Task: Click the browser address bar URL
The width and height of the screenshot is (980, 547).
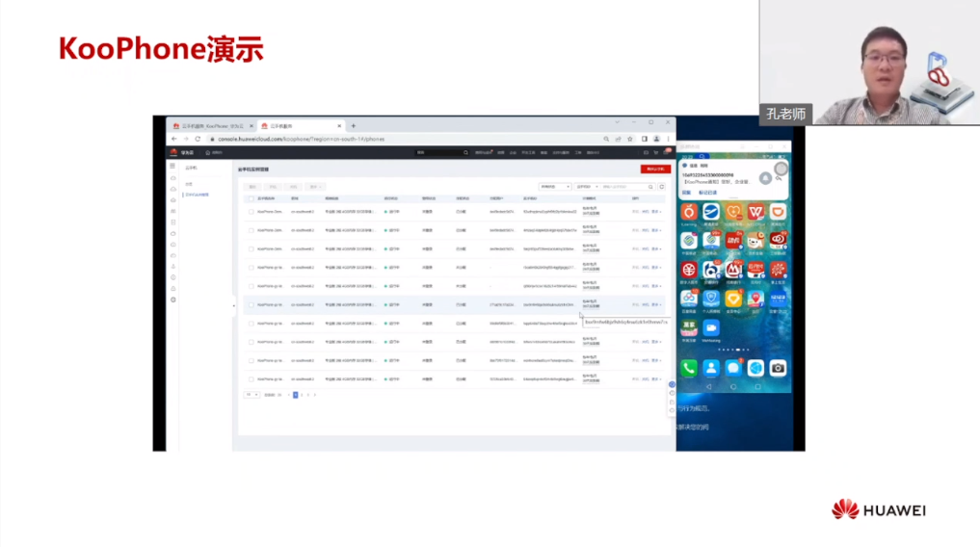Action: [x=302, y=139]
